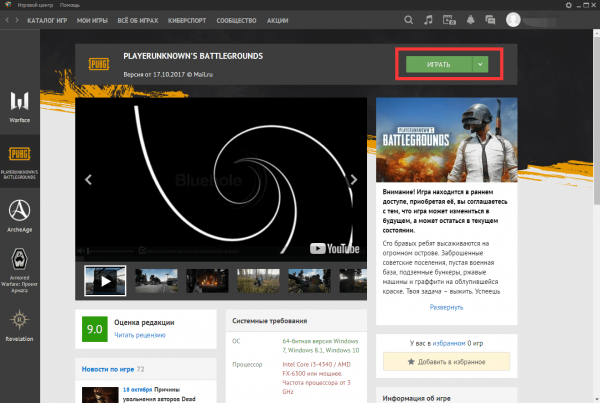
Task: Open the Читать рецензию link
Action: [x=140, y=335]
